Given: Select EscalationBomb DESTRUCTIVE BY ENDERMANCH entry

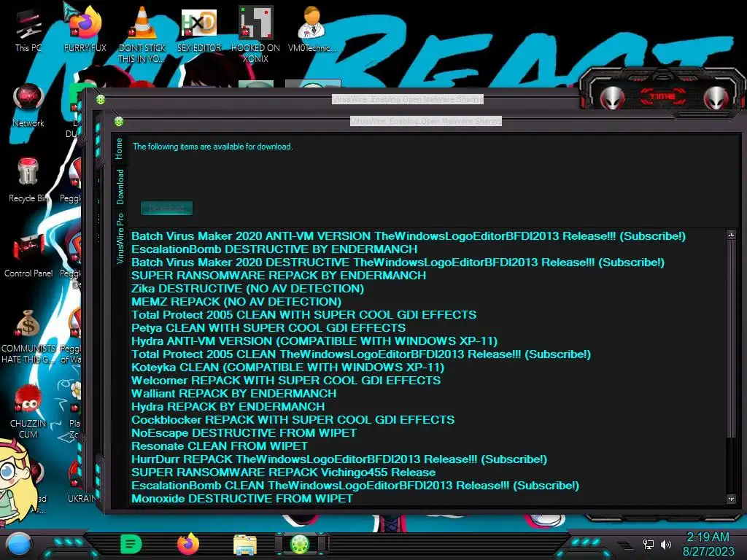Looking at the screenshot, I should pyautogui.click(x=274, y=249).
